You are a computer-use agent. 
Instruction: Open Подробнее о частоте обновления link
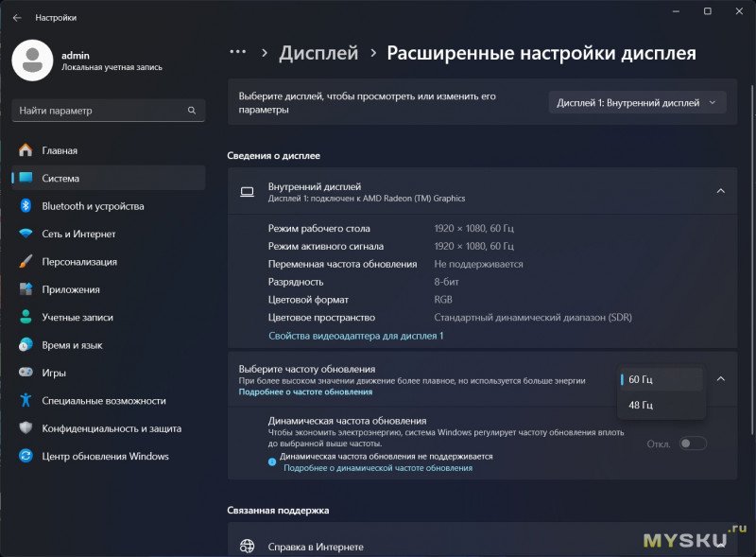pos(305,392)
